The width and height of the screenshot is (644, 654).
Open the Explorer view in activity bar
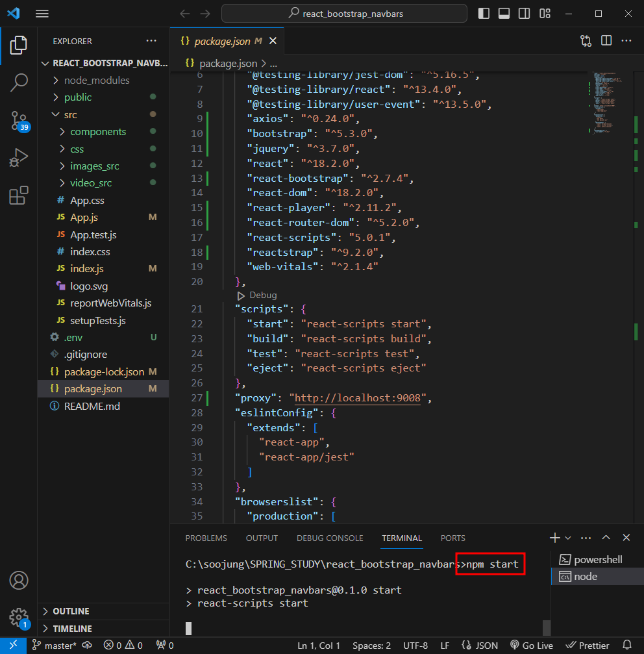tap(18, 45)
